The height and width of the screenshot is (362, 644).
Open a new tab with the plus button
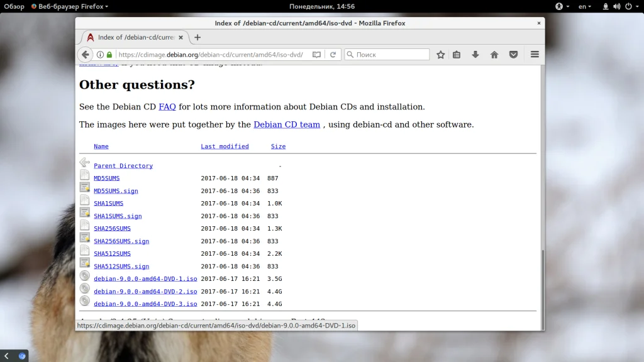click(x=197, y=37)
